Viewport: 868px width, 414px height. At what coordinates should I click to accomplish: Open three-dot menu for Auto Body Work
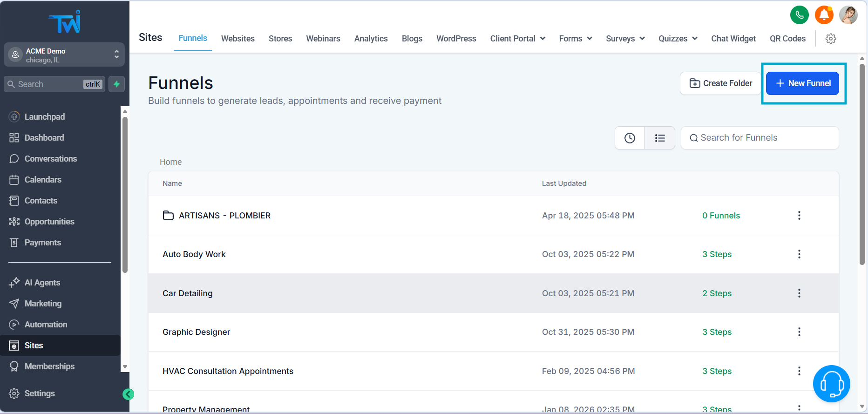click(x=799, y=254)
